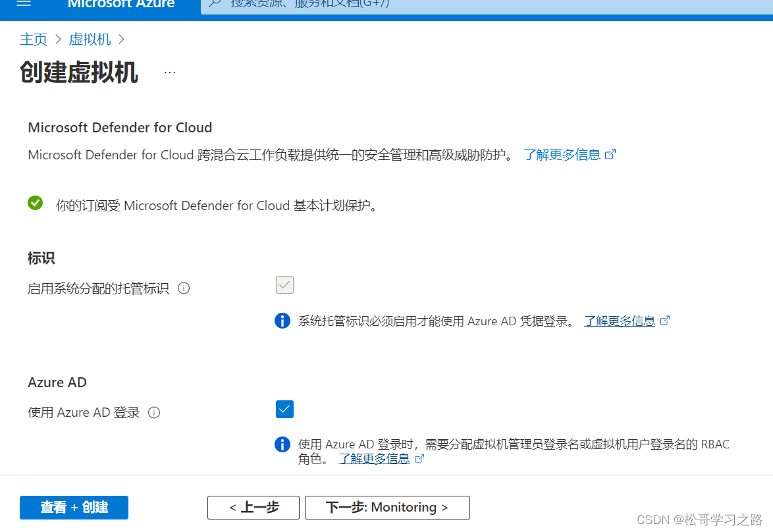Open 了解更多信息 link about RBAC 角色
Viewport: 773px width, 532px height.
point(374,458)
